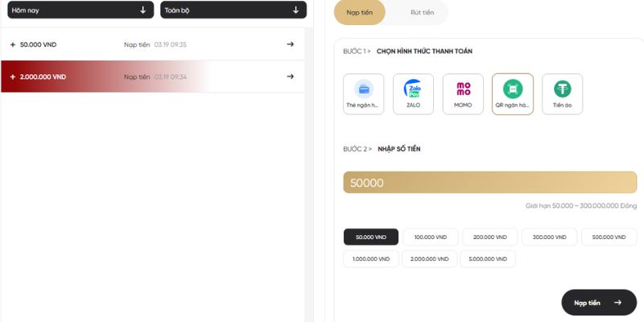Click the black Nạp tiền submit button

tap(598, 303)
